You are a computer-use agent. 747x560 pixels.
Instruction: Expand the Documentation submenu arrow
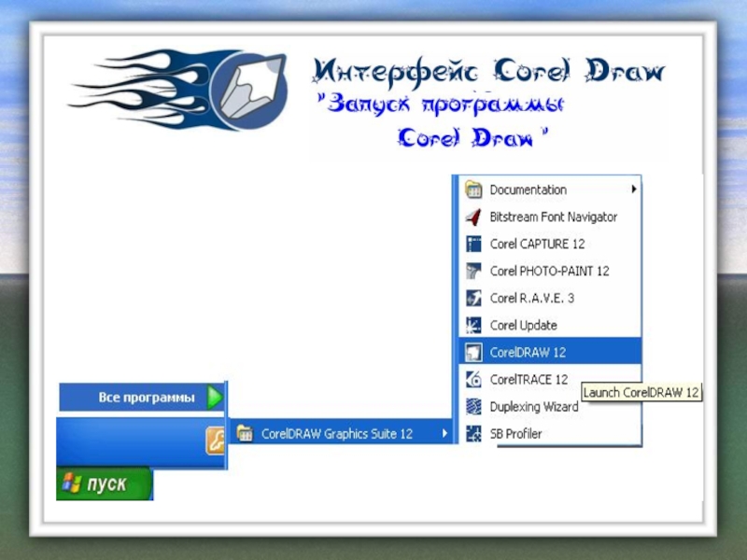click(x=634, y=189)
